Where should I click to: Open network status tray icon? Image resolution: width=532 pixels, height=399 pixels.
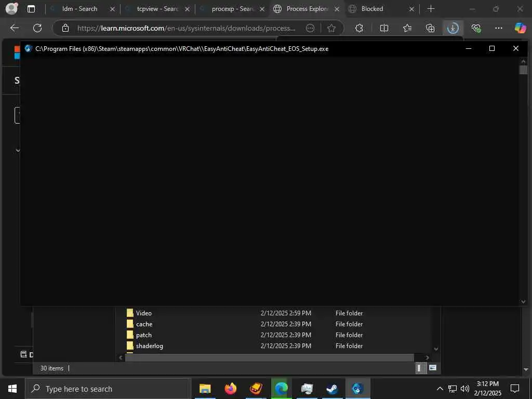(x=453, y=389)
